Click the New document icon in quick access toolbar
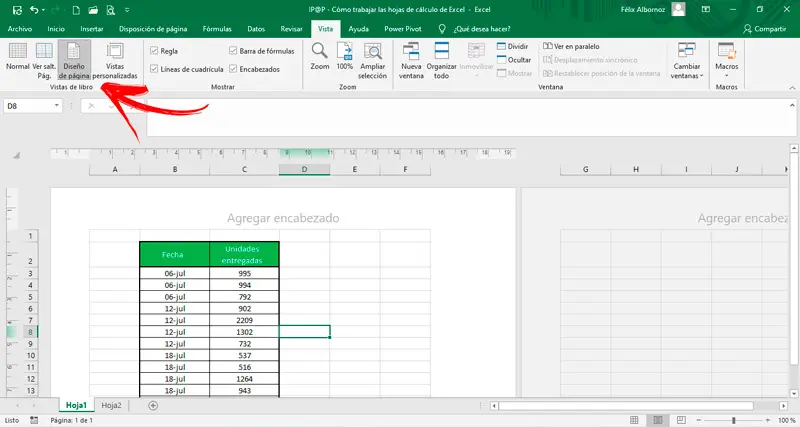 pyautogui.click(x=76, y=10)
